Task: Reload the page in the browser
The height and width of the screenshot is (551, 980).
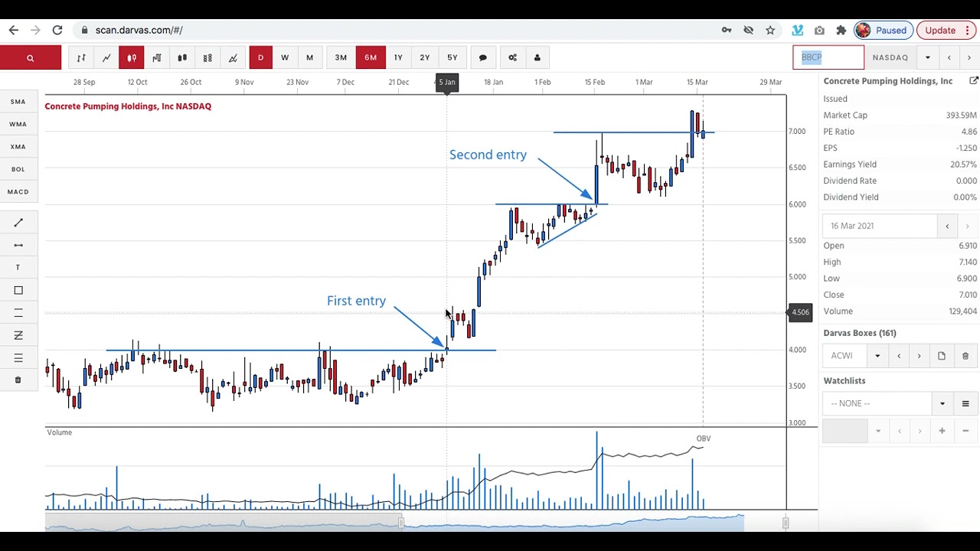Action: click(x=57, y=30)
